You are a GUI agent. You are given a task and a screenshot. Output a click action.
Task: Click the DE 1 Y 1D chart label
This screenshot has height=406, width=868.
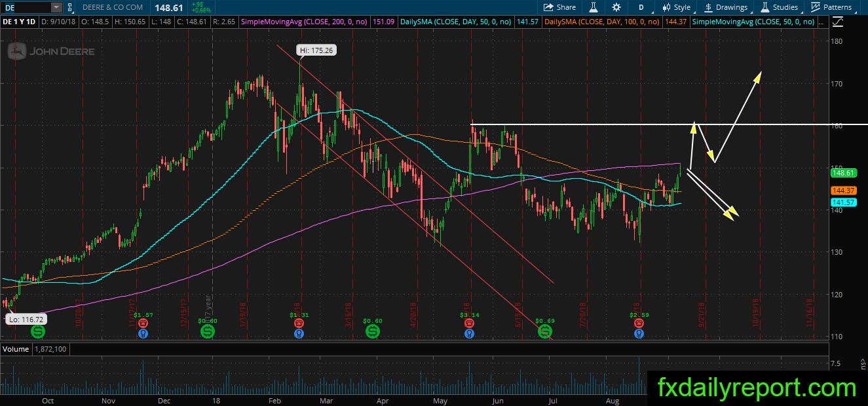coord(20,22)
